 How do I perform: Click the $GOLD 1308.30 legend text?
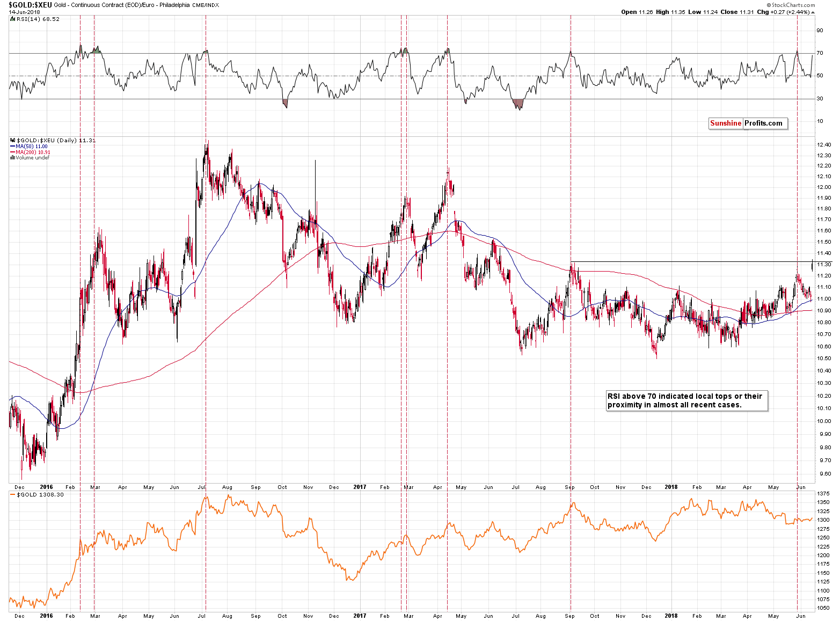click(41, 495)
